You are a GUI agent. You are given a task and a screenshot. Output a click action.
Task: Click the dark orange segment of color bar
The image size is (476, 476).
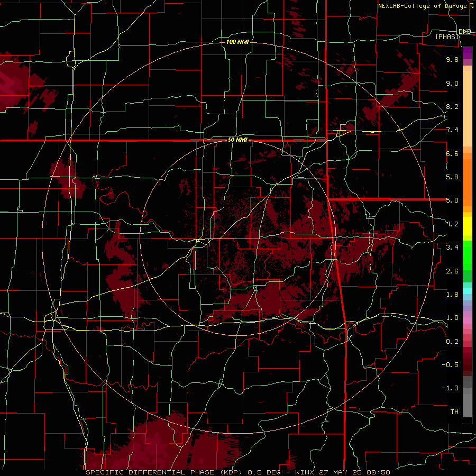coord(467,182)
